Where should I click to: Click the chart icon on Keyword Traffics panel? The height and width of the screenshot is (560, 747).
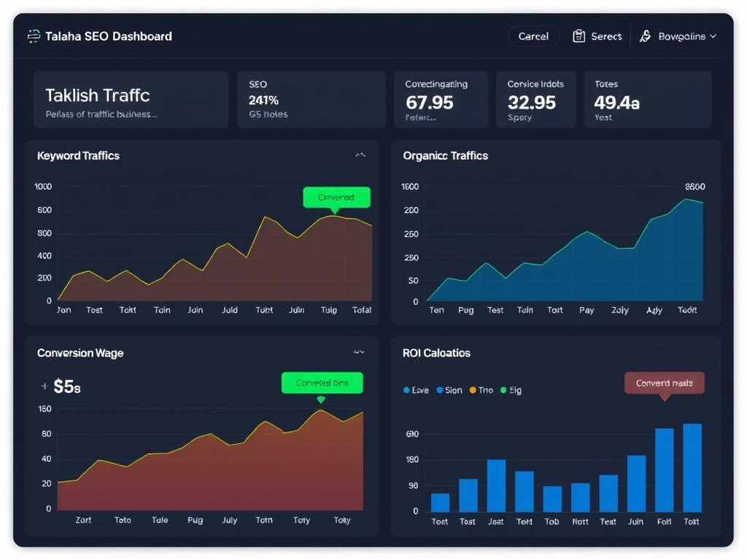[x=360, y=155]
